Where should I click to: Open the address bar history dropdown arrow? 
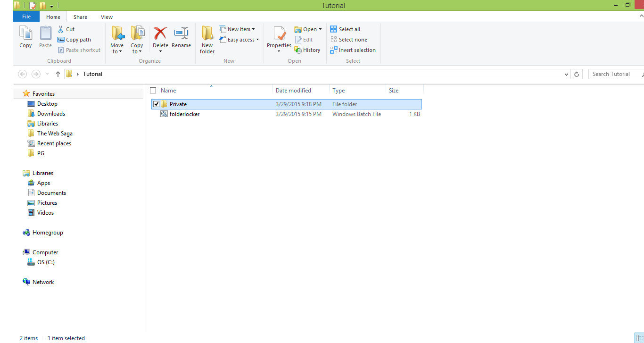(566, 74)
